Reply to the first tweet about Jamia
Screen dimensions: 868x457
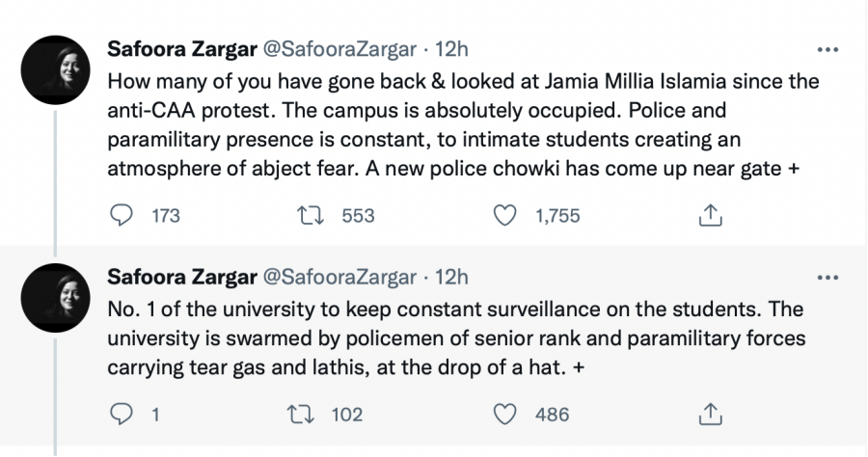point(122,216)
